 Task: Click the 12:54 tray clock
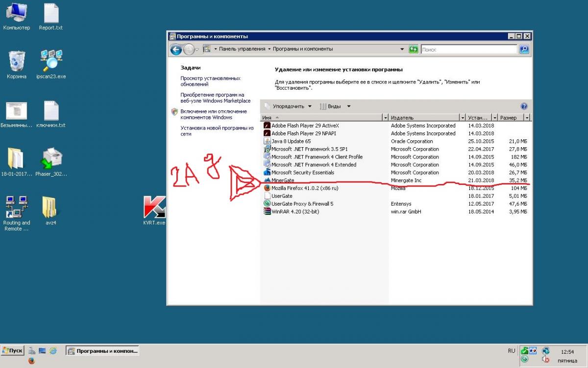coord(567,352)
